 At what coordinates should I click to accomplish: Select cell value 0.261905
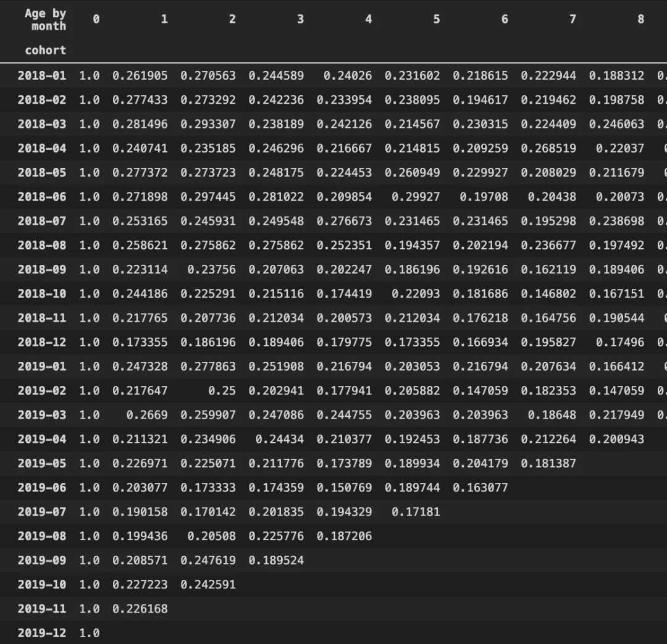pyautogui.click(x=140, y=75)
